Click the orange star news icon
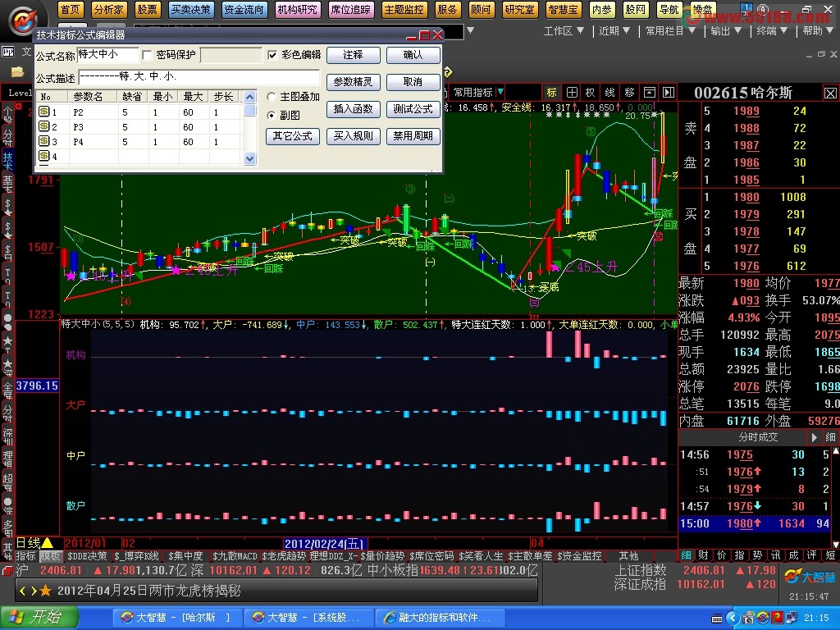Screen dimensions: 840x630 pyautogui.click(x=46, y=591)
